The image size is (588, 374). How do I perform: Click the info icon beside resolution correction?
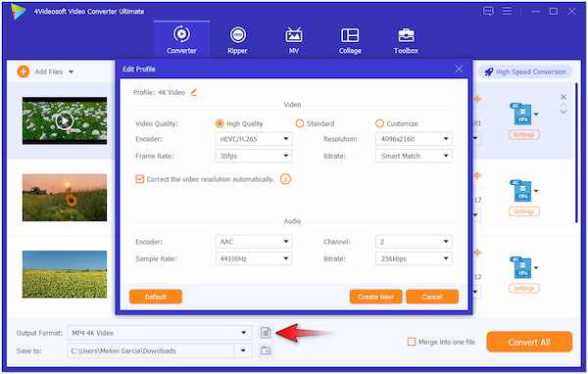point(285,179)
